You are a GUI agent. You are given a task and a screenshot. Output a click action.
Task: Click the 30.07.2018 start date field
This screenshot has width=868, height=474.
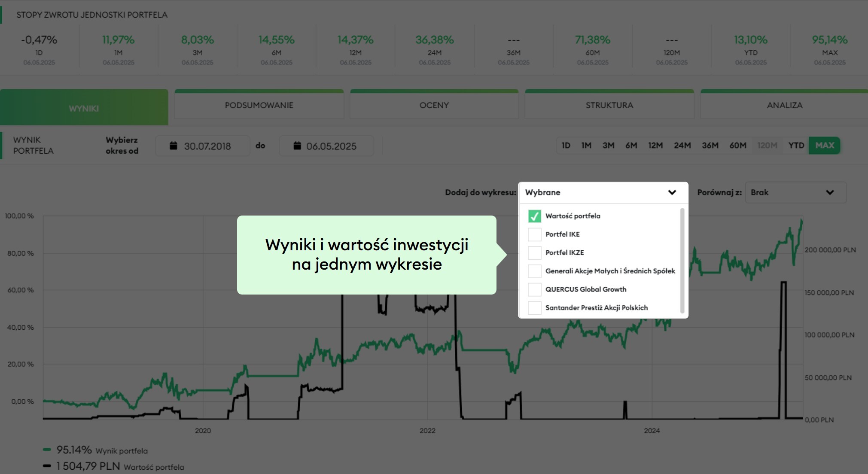(207, 146)
